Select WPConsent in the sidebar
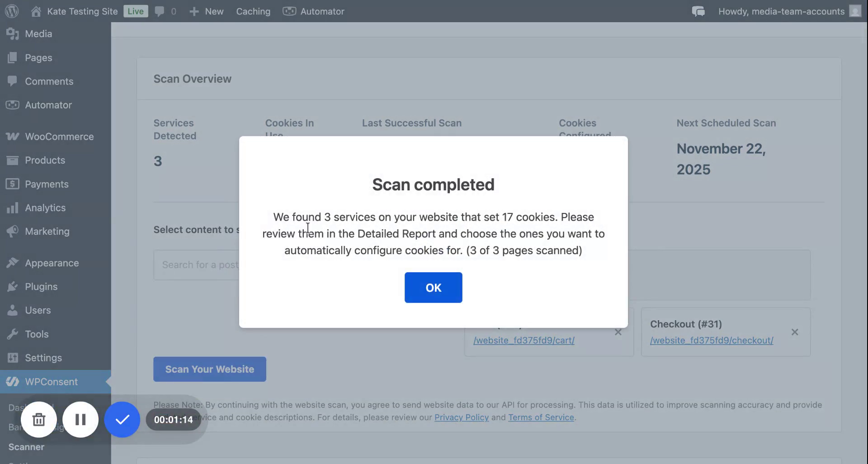This screenshot has width=868, height=464. pos(51,381)
